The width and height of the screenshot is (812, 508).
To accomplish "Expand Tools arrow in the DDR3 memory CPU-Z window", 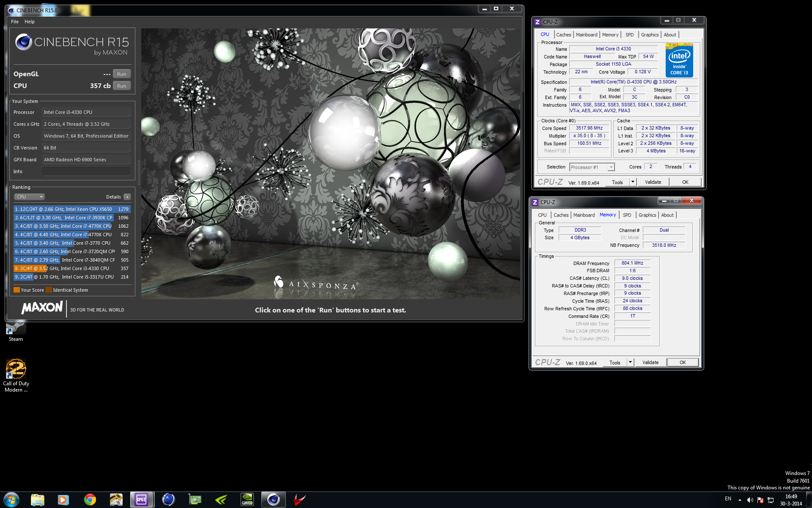I will (x=630, y=363).
